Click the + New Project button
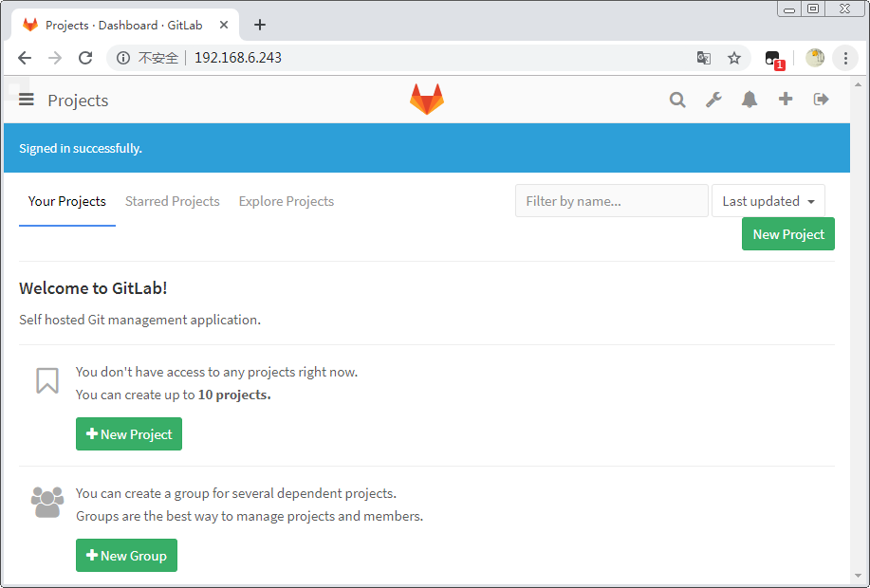Image resolution: width=870 pixels, height=588 pixels. point(129,433)
